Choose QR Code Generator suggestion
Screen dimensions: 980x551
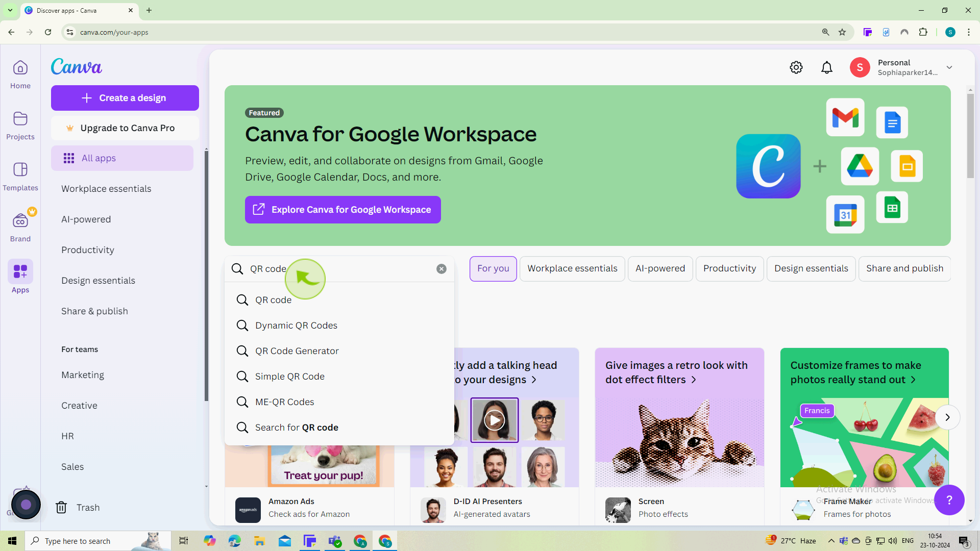[x=339, y=351]
